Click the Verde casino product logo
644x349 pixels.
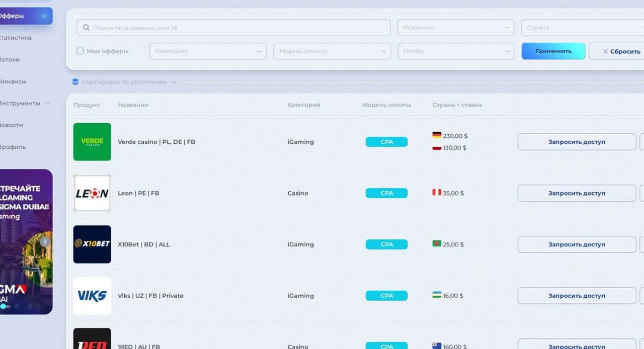point(92,142)
